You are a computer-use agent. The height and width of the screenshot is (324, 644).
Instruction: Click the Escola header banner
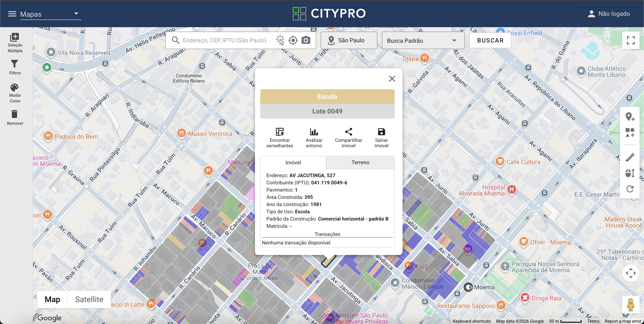coord(327,97)
